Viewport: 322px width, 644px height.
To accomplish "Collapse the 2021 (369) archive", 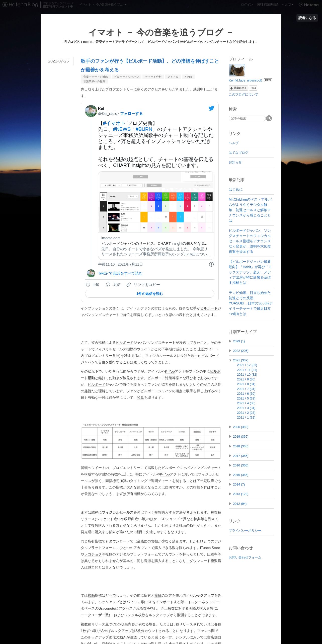I will [230, 360].
